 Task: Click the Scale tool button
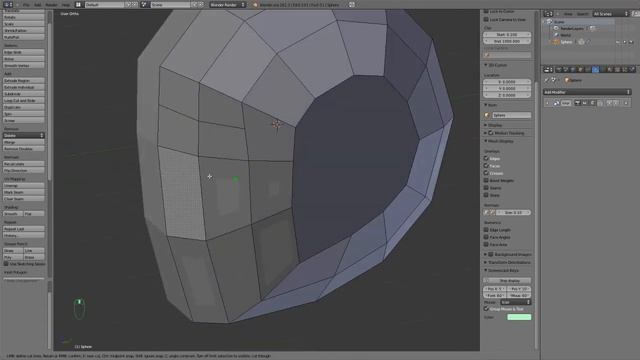point(24,24)
